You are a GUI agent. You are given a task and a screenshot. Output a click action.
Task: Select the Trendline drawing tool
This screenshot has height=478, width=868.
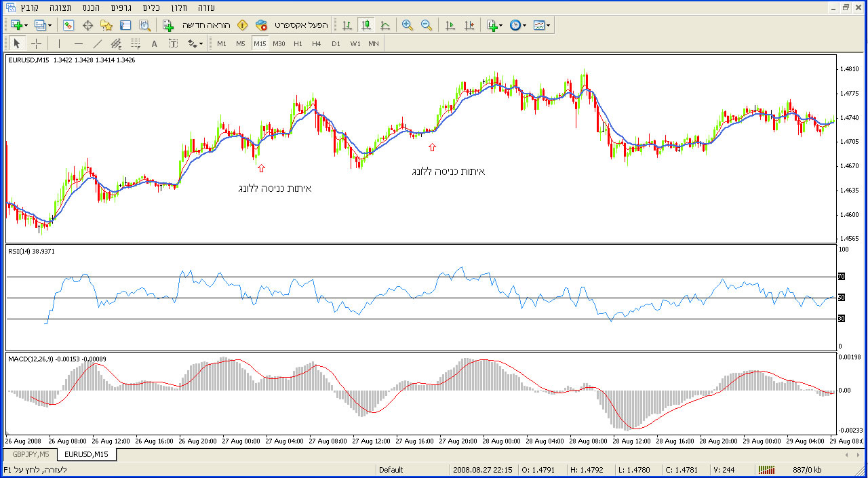(x=98, y=43)
